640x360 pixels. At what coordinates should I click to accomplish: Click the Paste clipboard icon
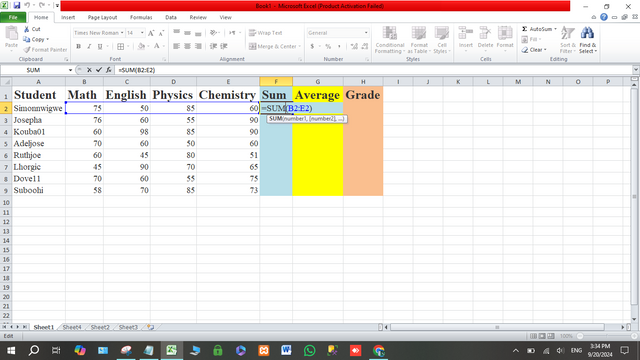pos(11,34)
